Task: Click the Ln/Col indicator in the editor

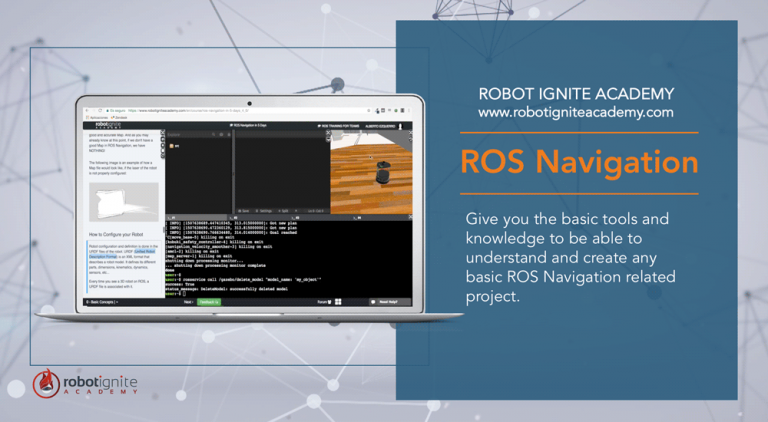Action: tap(315, 211)
